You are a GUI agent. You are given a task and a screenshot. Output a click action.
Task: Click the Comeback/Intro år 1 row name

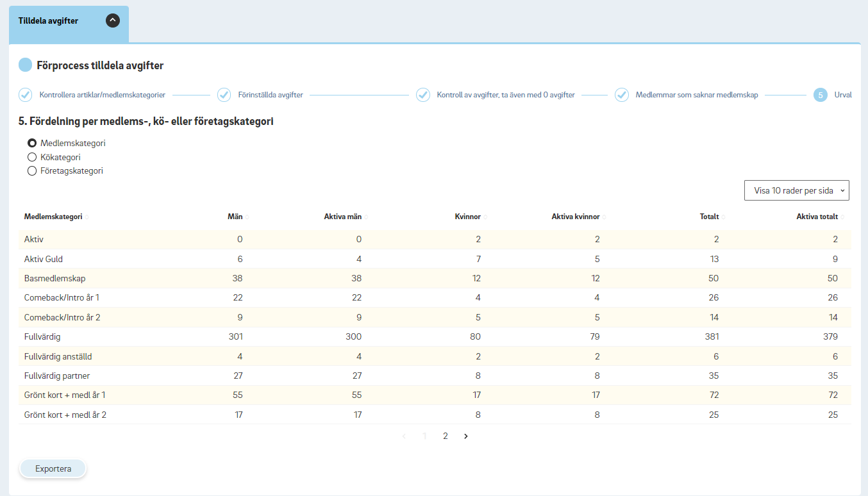pyautogui.click(x=62, y=298)
